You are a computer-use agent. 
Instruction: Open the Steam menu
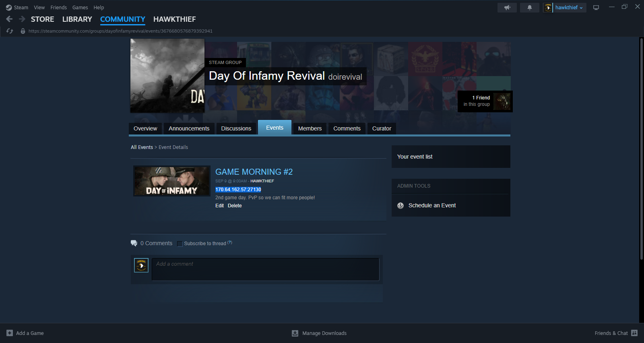pos(21,8)
